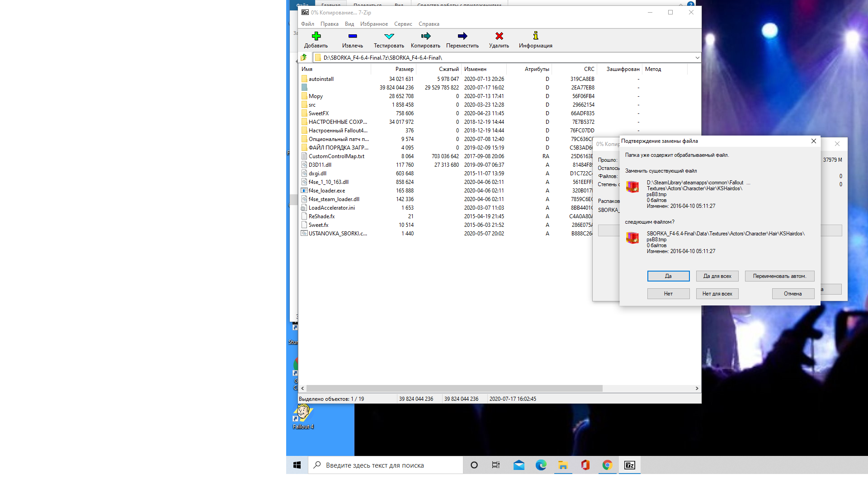Click the Information (Информация) toolbar icon
Image resolution: width=868 pixels, height=488 pixels.
click(x=536, y=36)
